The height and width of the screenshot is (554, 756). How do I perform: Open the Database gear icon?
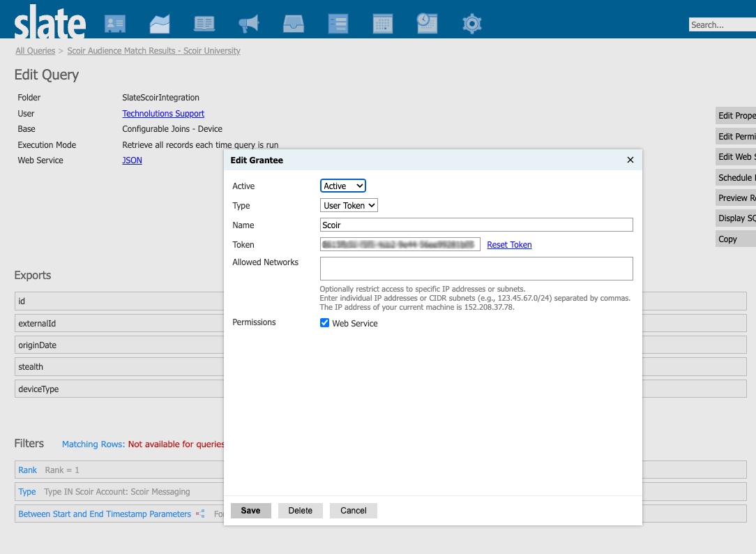click(x=472, y=24)
